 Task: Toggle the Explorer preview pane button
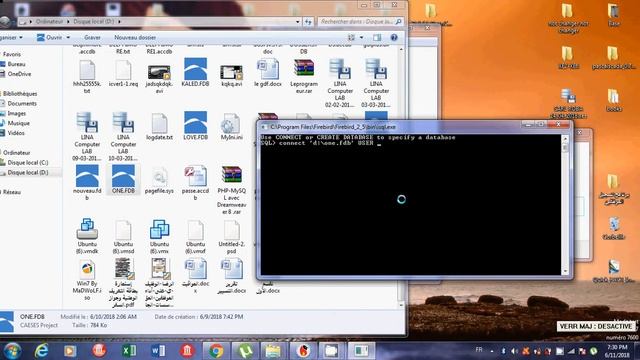point(377,38)
